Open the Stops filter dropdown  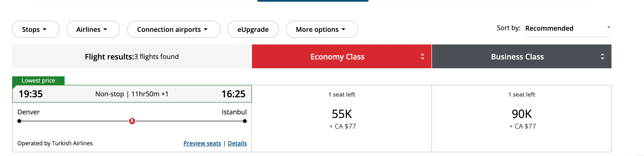(x=35, y=29)
